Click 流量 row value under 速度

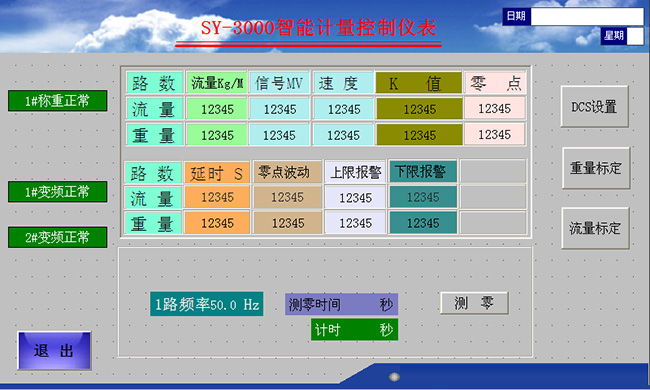pos(343,109)
